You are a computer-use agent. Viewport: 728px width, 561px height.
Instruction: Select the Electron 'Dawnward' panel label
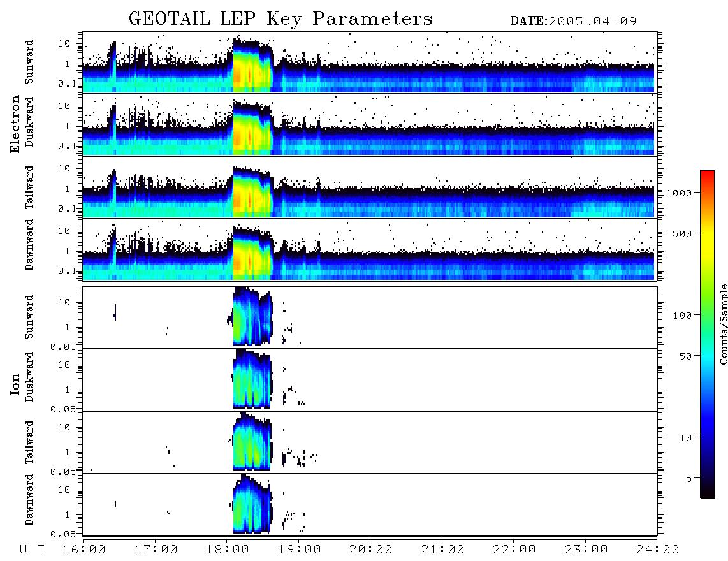tap(29, 245)
